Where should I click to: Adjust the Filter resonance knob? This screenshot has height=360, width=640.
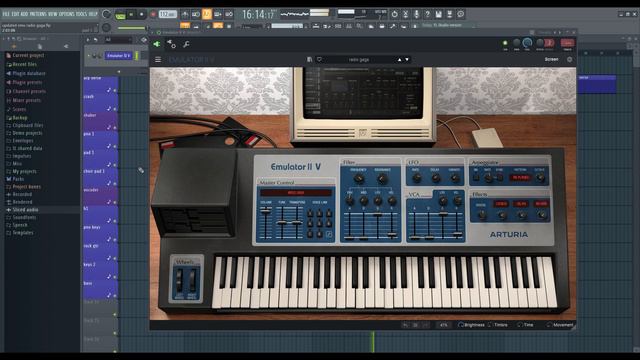coord(382,178)
